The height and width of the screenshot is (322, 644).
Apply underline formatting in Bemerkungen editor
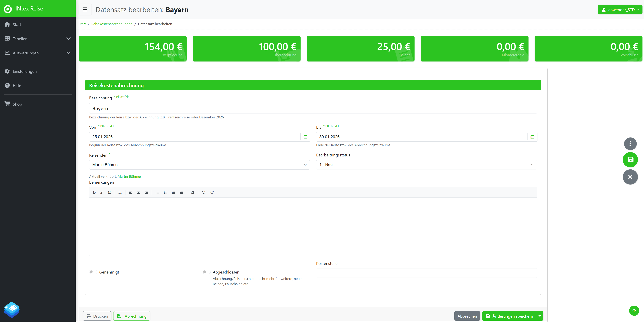pos(109,192)
